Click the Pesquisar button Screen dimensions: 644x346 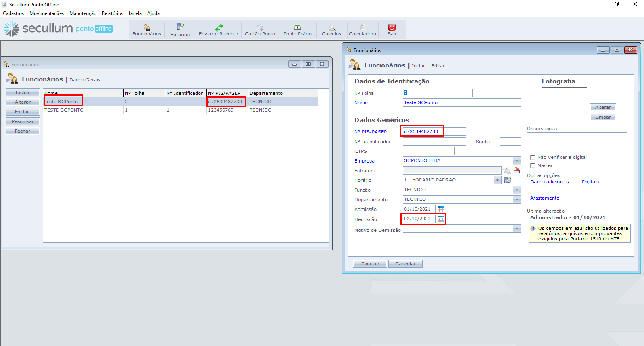tap(23, 121)
